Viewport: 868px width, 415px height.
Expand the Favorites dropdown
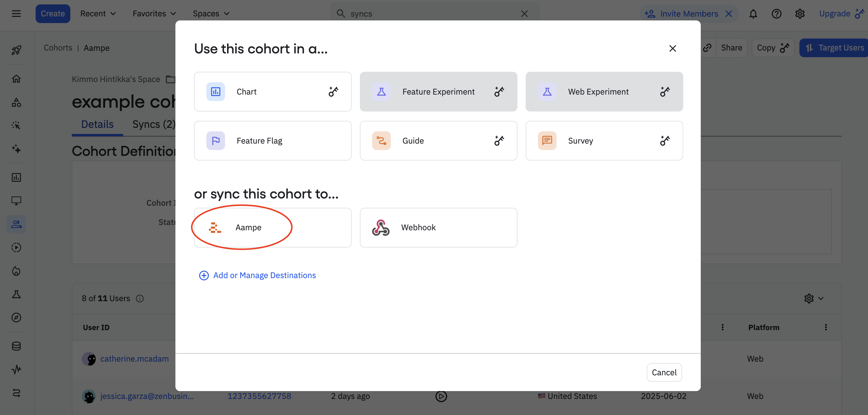[154, 14]
